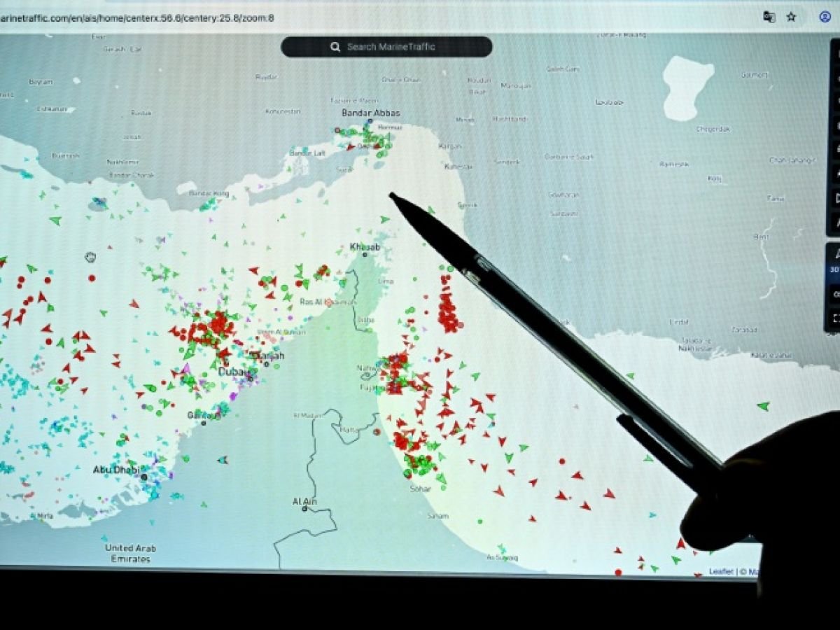Select the Khasab label on the map
840x630 pixels.
pos(365,247)
